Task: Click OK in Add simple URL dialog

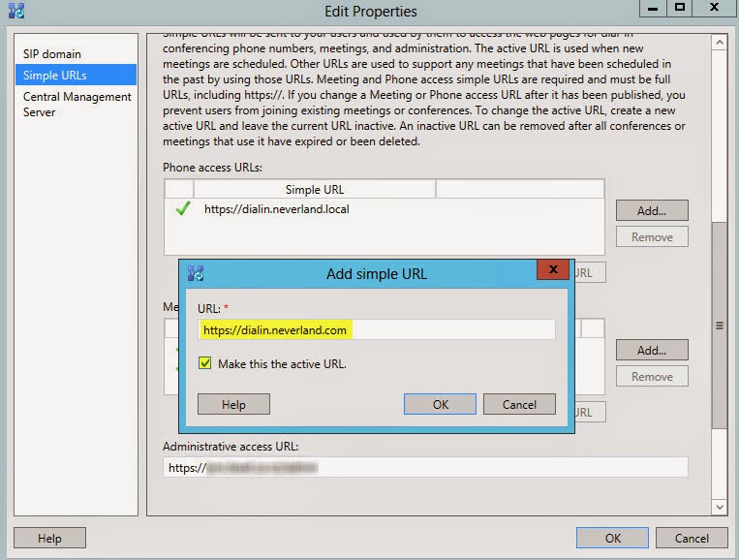Action: 440,404
